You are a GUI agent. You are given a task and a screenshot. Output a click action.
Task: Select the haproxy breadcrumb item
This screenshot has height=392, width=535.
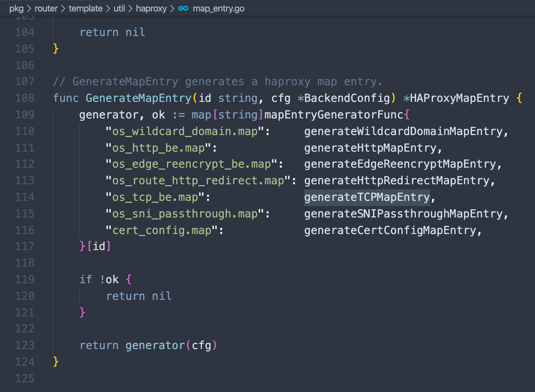(151, 9)
